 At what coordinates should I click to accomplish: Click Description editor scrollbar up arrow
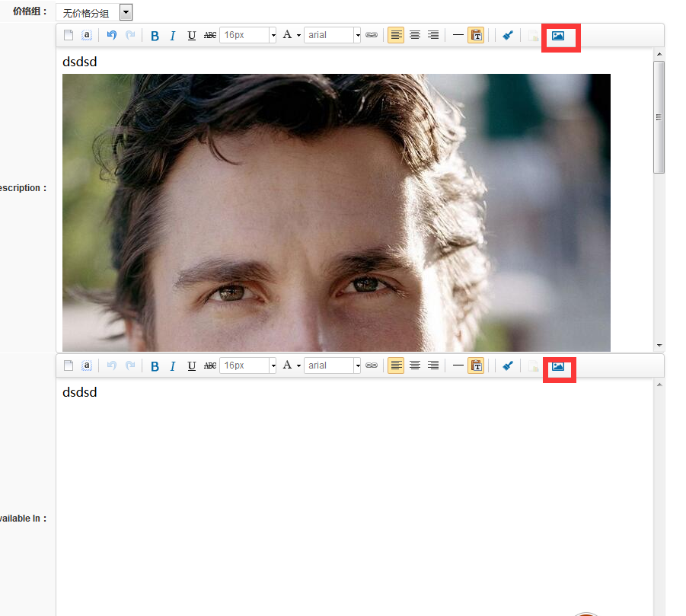(659, 54)
